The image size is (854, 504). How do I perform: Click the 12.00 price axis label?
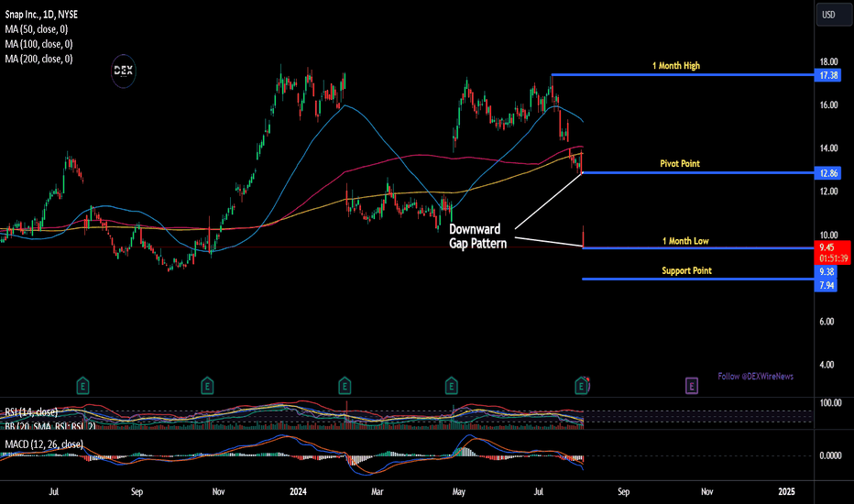[828, 192]
